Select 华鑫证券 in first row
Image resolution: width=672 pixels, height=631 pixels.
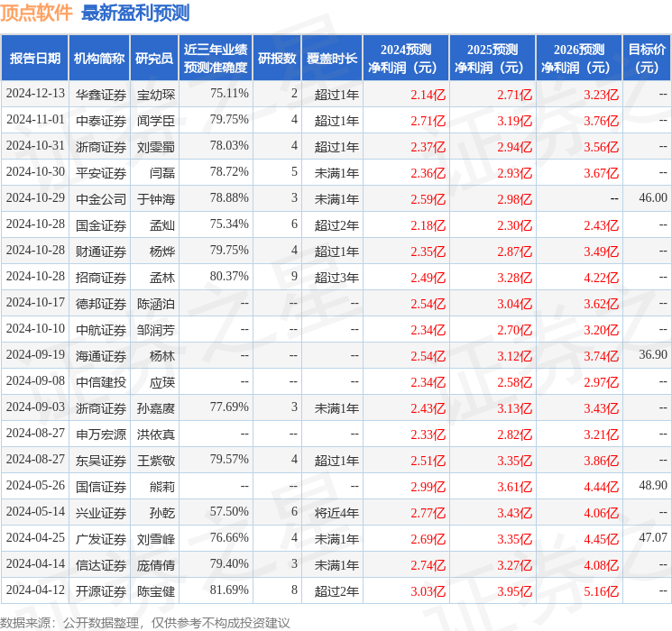tap(101, 95)
